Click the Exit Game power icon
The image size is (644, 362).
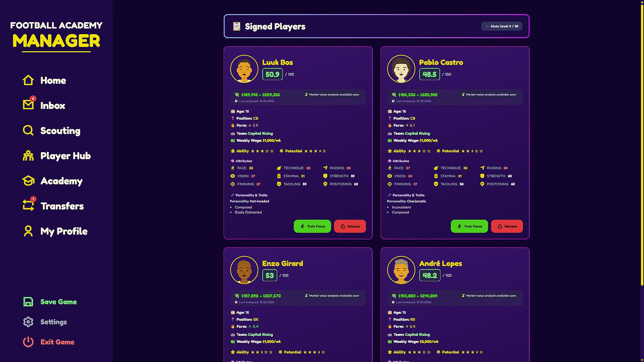(x=28, y=342)
